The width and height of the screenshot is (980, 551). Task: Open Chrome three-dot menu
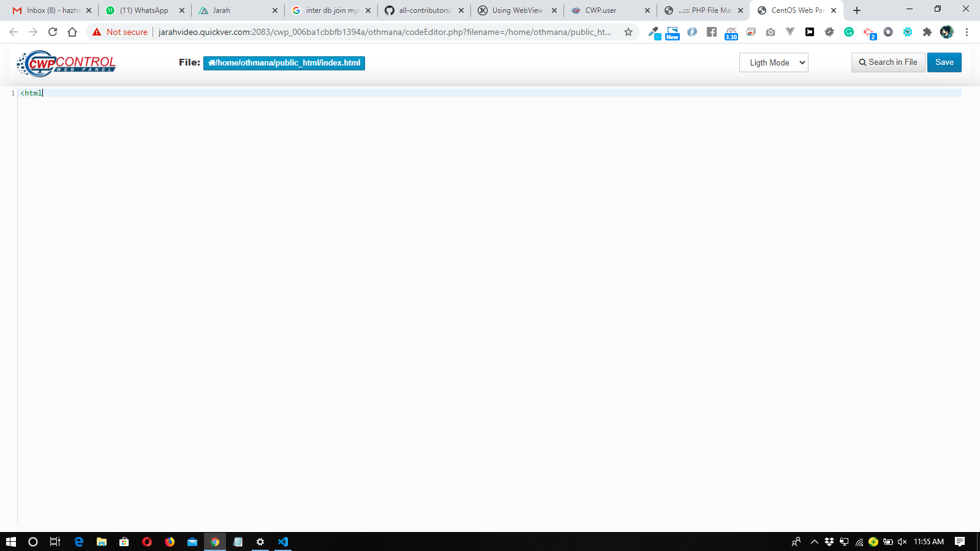(967, 32)
